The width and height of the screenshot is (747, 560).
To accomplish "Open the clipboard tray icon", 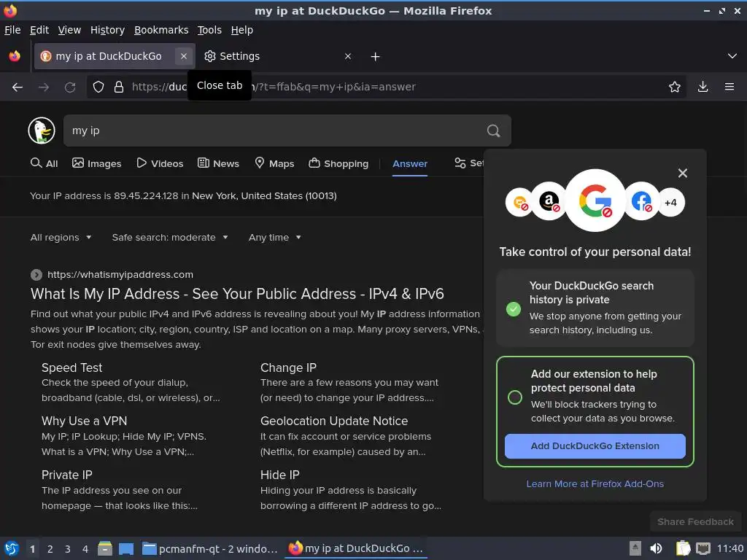I will [x=683, y=548].
